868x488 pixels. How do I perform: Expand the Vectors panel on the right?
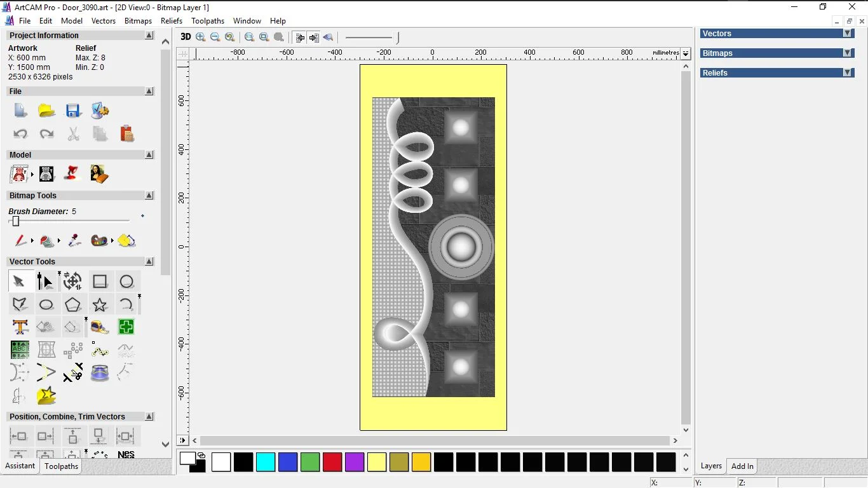(847, 34)
